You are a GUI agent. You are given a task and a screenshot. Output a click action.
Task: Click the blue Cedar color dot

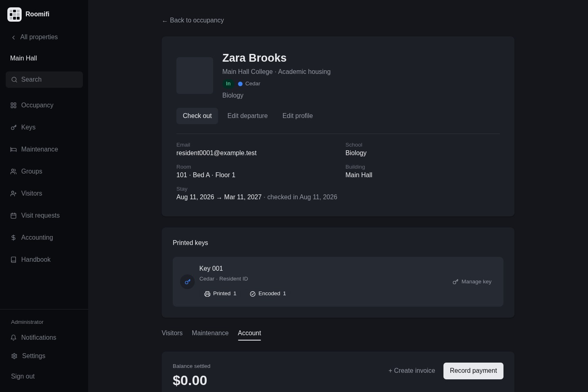[x=240, y=84]
